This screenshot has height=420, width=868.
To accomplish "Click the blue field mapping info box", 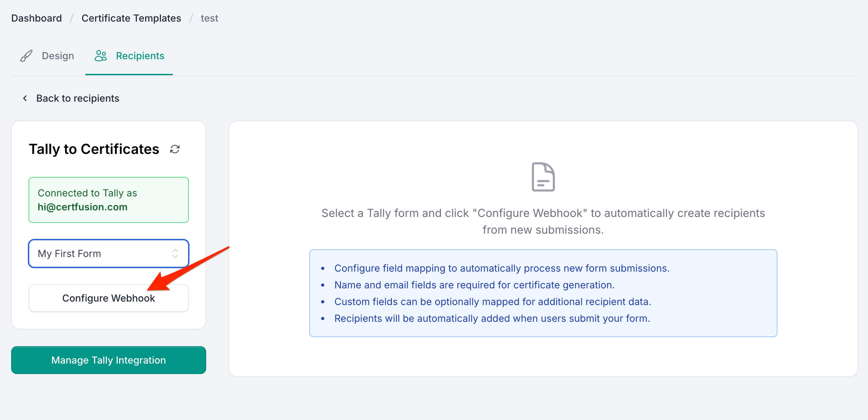I will coord(543,293).
